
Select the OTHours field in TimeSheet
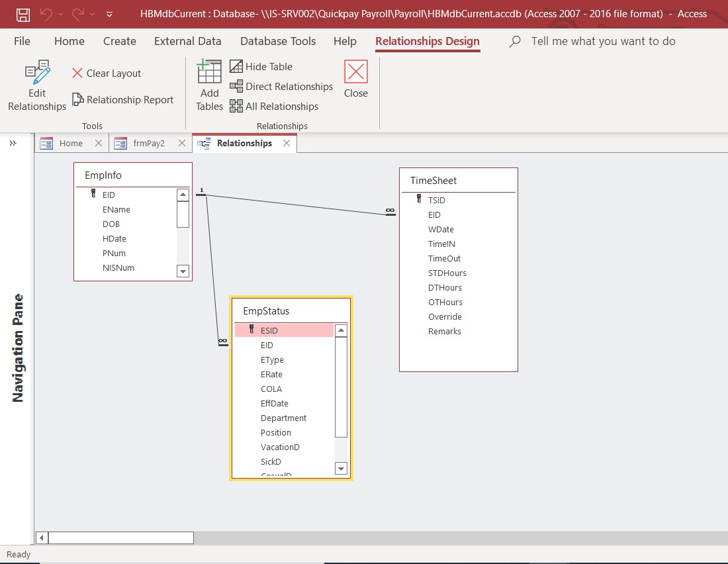pos(445,302)
